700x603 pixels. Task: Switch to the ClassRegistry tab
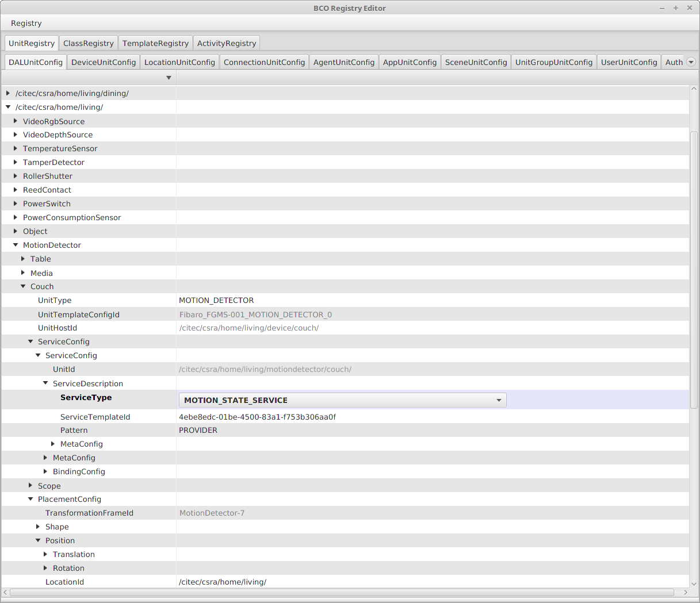pos(88,43)
